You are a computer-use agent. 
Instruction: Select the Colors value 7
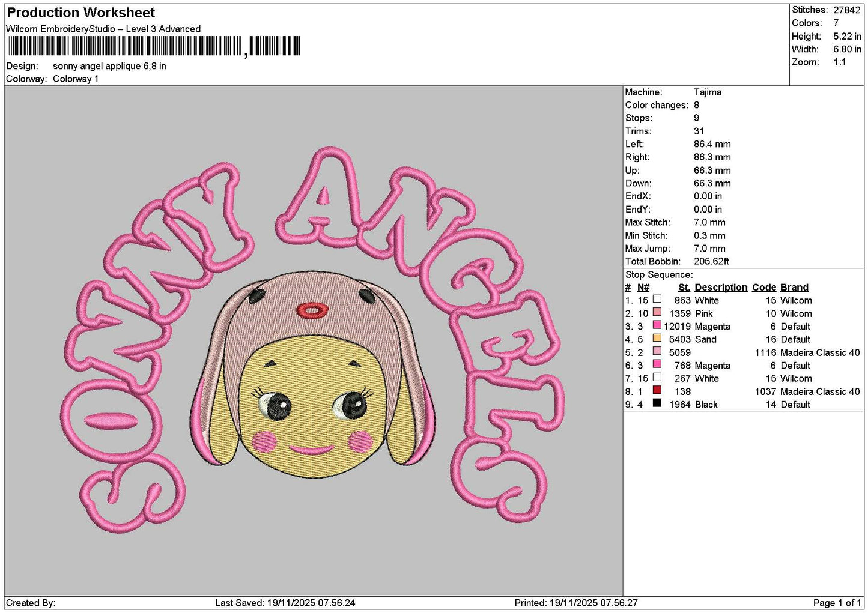point(836,23)
